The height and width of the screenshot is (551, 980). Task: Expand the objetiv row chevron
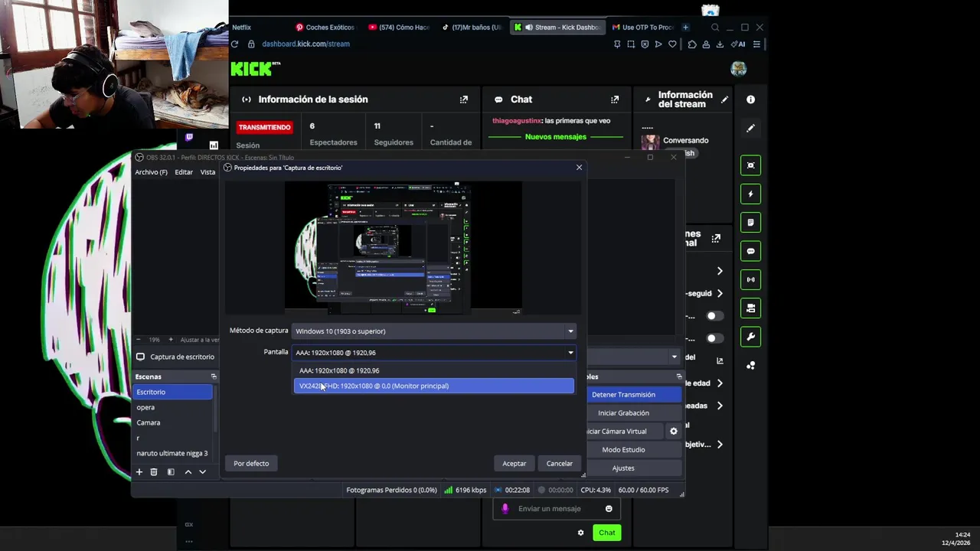click(719, 445)
